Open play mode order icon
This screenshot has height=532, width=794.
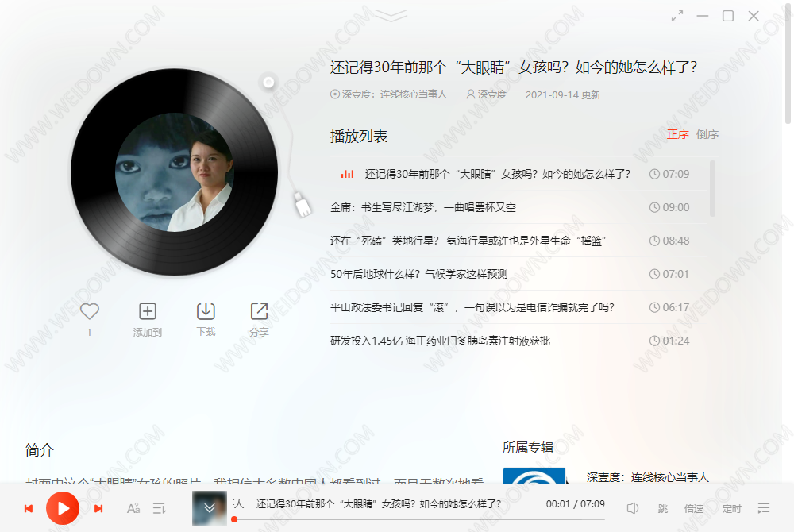pos(160,508)
